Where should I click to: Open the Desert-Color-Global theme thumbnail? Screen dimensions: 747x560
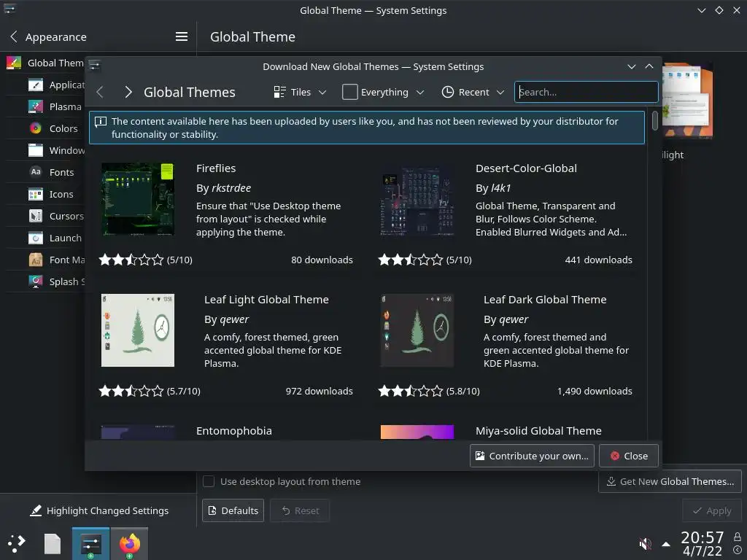point(417,199)
